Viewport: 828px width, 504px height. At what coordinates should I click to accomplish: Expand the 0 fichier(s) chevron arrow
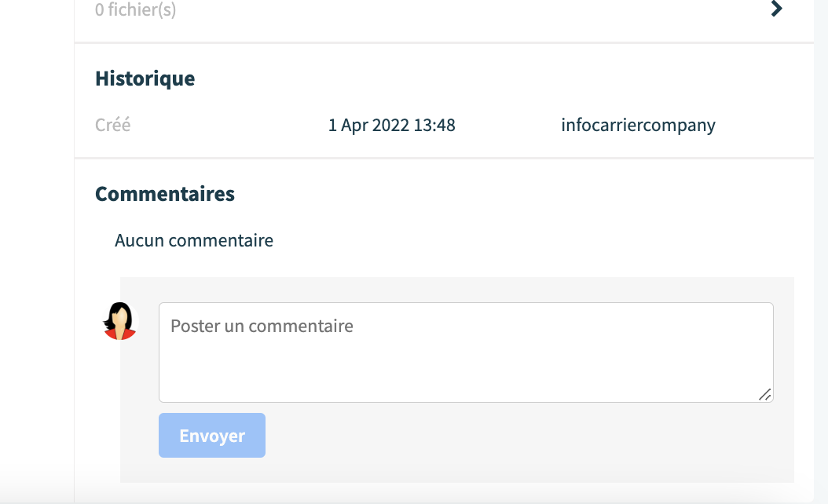(776, 9)
